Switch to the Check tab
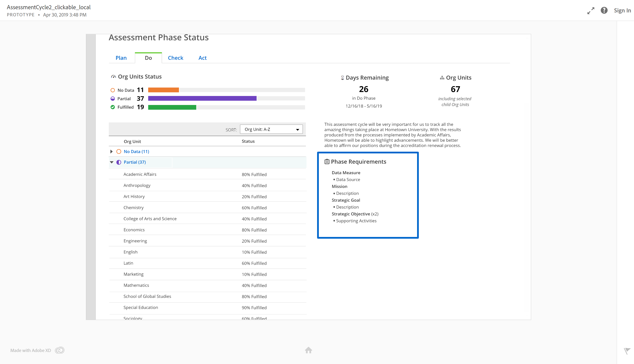The image size is (634, 364). click(x=176, y=58)
